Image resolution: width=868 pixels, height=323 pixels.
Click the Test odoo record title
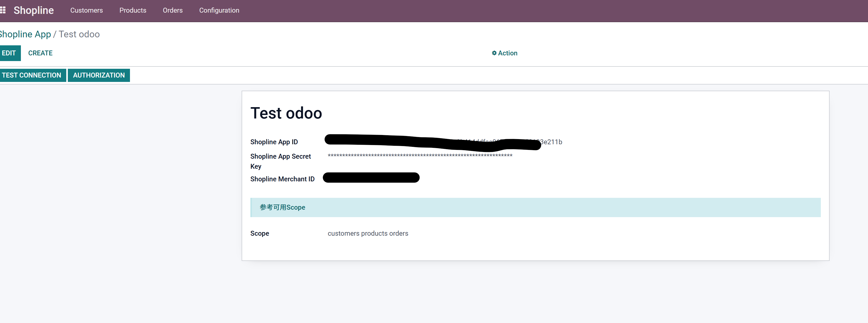286,113
